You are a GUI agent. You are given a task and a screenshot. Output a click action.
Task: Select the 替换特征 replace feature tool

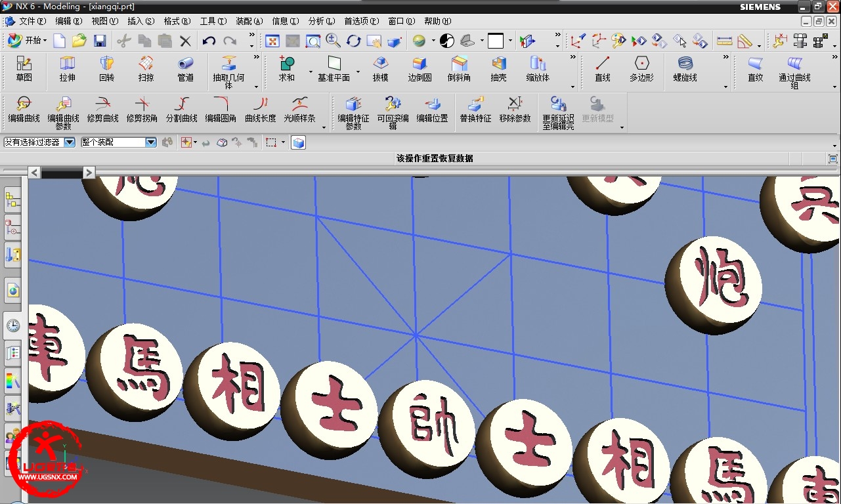[x=475, y=110]
